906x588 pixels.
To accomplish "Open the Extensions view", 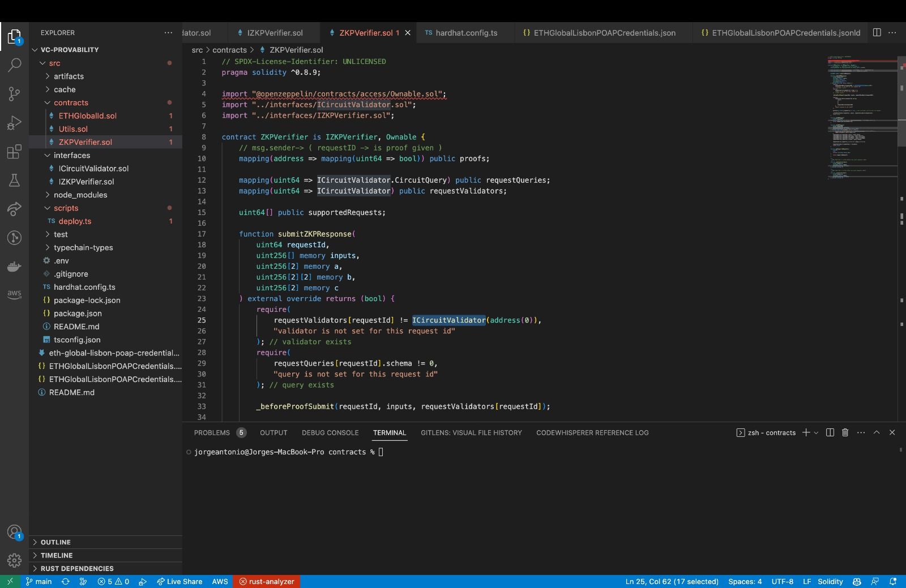I will [14, 152].
